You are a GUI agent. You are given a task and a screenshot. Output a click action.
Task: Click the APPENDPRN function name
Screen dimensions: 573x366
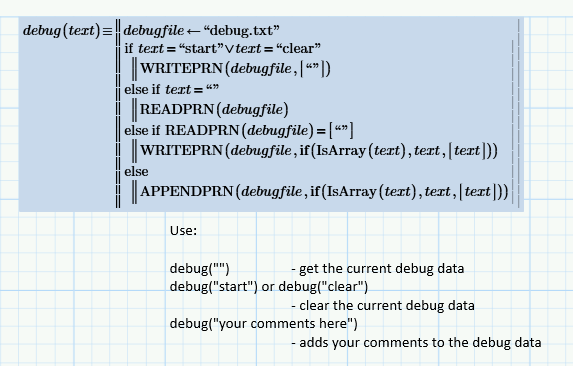click(x=187, y=191)
